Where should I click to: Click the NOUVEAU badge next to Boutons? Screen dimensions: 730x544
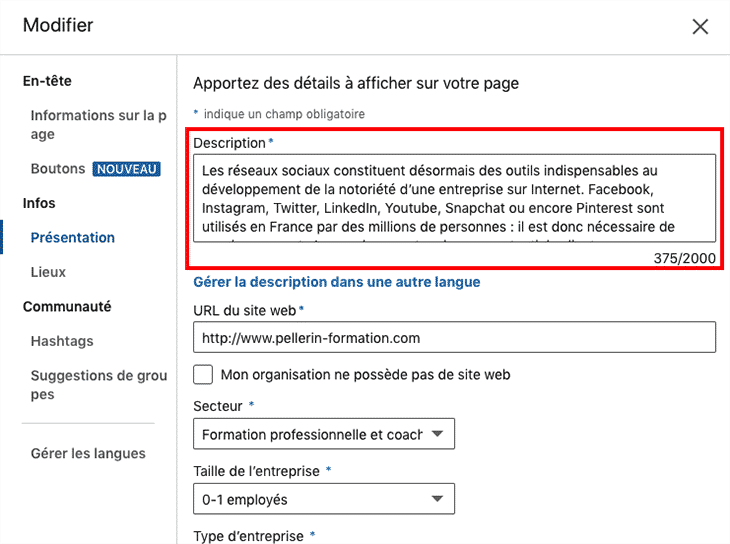[127, 169]
